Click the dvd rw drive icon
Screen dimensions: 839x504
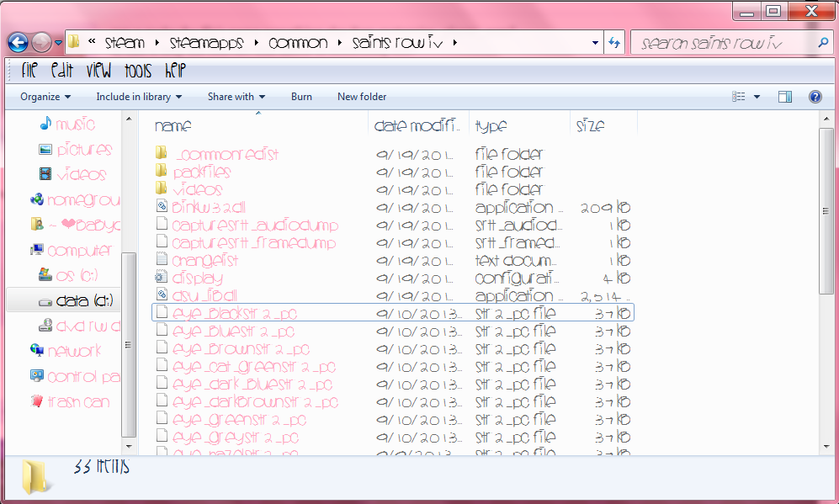tap(45, 326)
